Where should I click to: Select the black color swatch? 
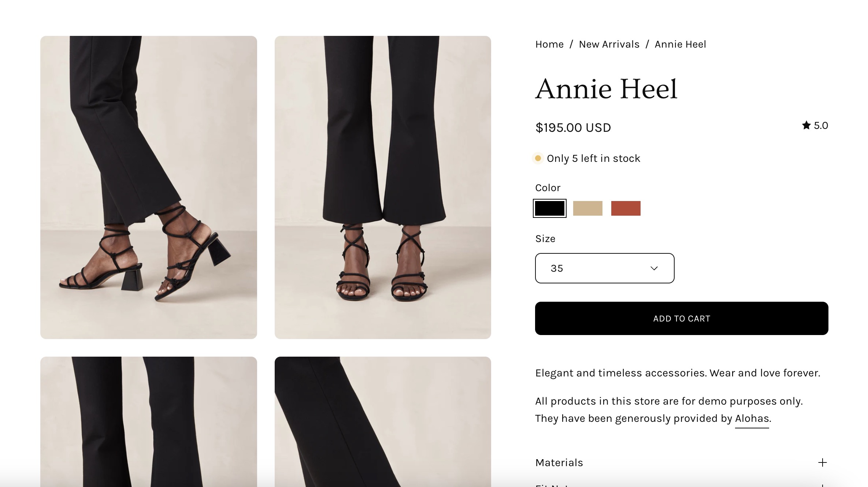(x=549, y=208)
